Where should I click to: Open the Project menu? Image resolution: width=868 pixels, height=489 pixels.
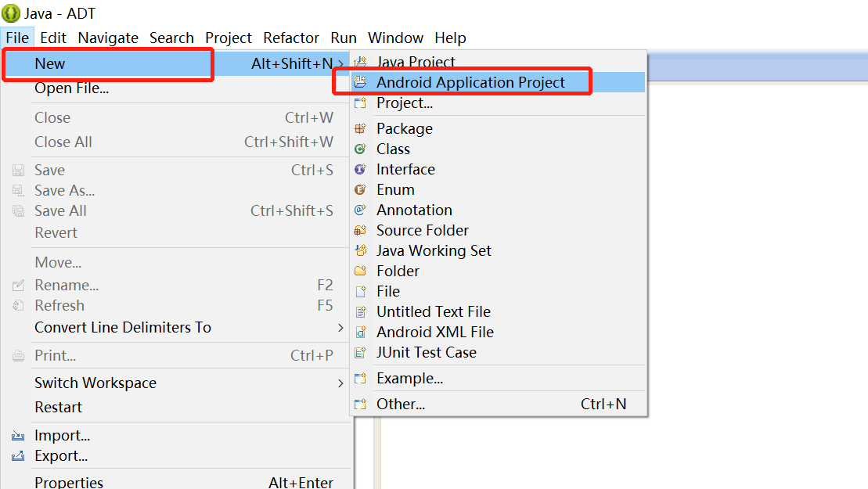click(x=229, y=38)
